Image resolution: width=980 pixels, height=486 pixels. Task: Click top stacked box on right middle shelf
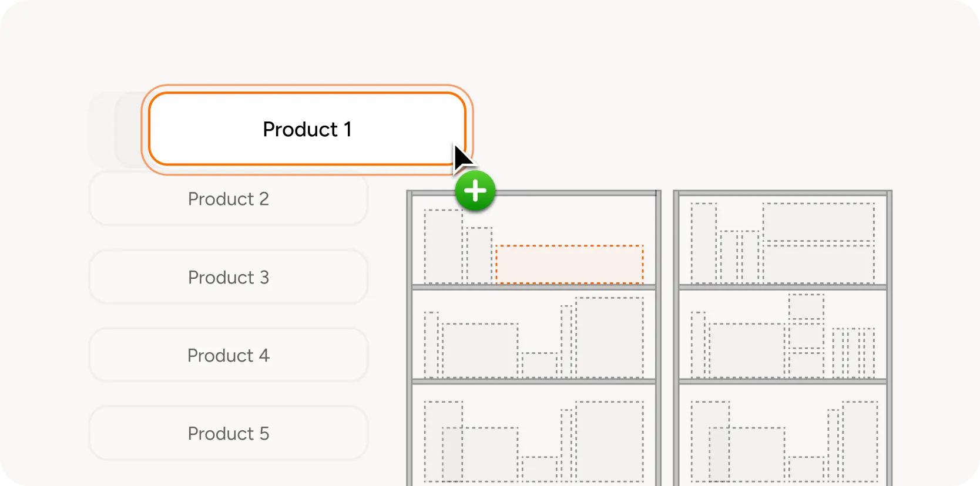(x=806, y=307)
